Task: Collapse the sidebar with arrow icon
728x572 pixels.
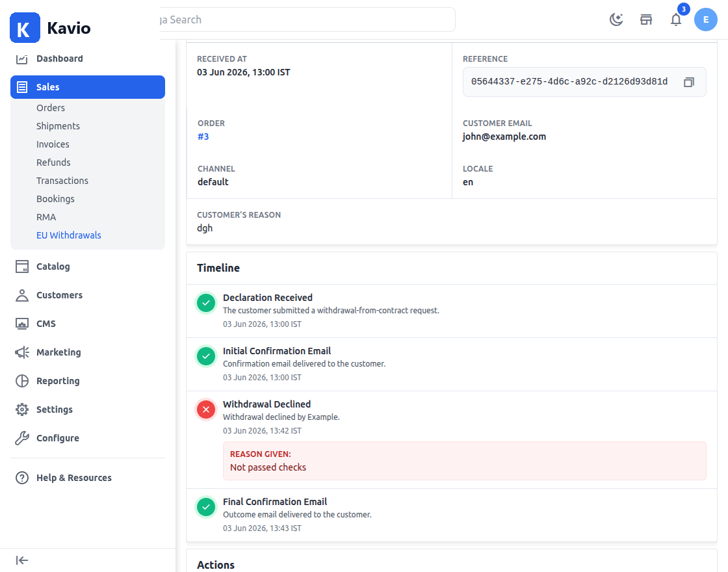Action: 22,560
